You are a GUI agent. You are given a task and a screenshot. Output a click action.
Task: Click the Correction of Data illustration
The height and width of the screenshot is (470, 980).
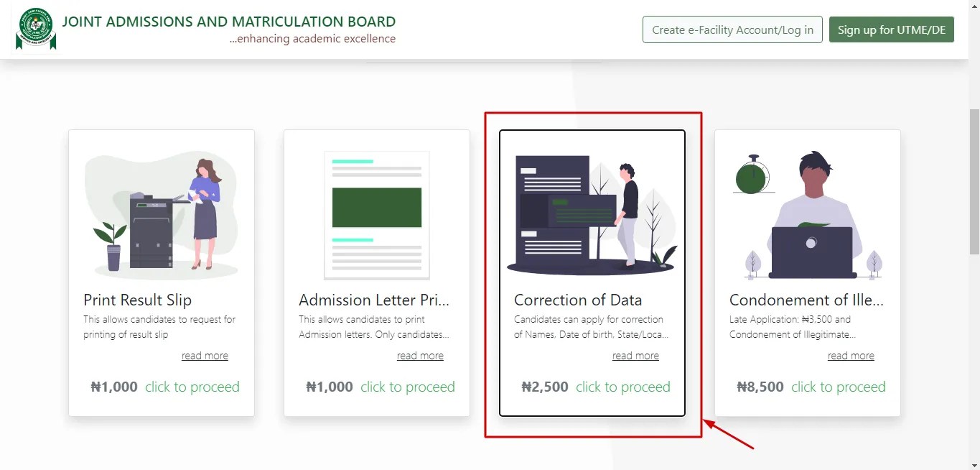pos(592,213)
